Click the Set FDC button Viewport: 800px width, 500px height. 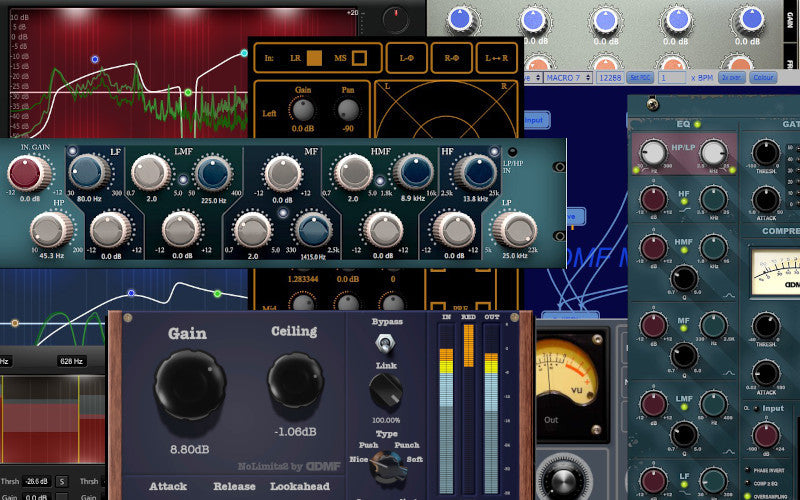tap(639, 77)
